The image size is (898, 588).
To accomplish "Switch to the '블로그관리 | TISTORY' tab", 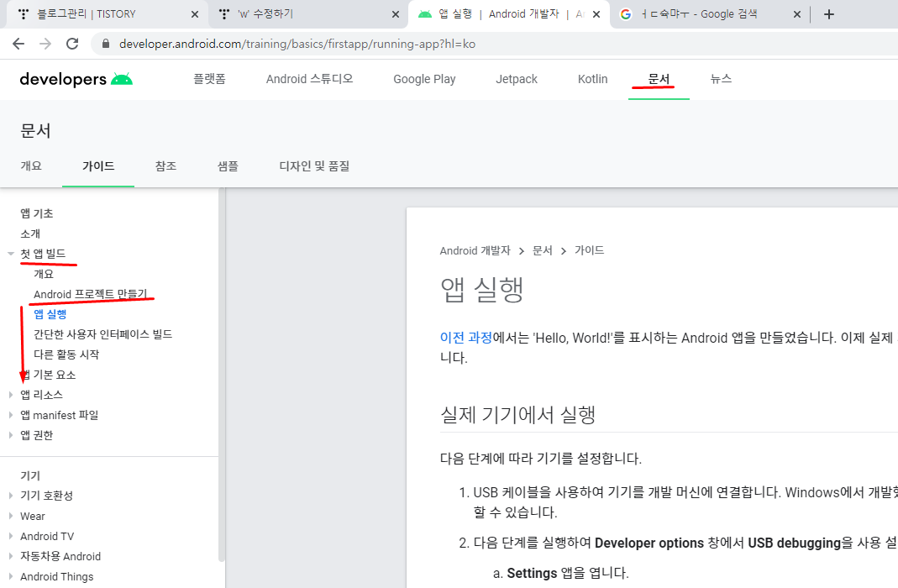I will [106, 14].
